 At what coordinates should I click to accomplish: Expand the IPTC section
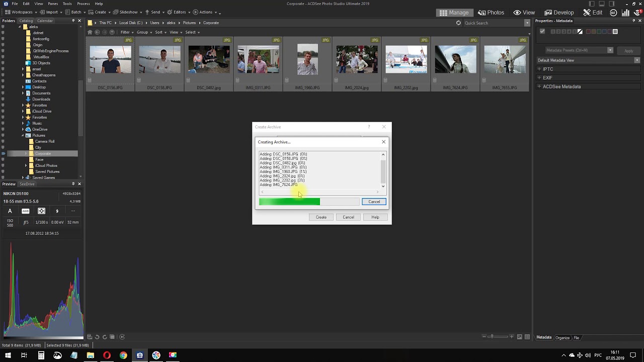tap(539, 69)
